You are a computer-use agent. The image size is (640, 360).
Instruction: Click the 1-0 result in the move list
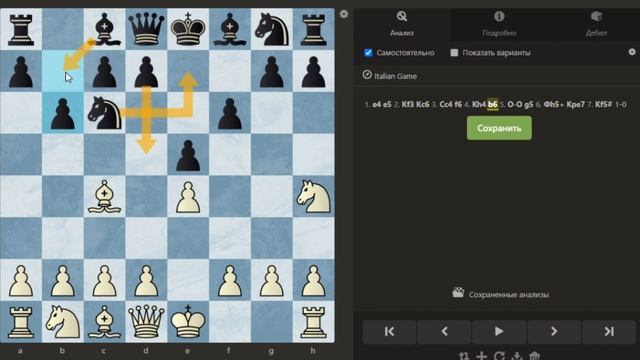620,104
